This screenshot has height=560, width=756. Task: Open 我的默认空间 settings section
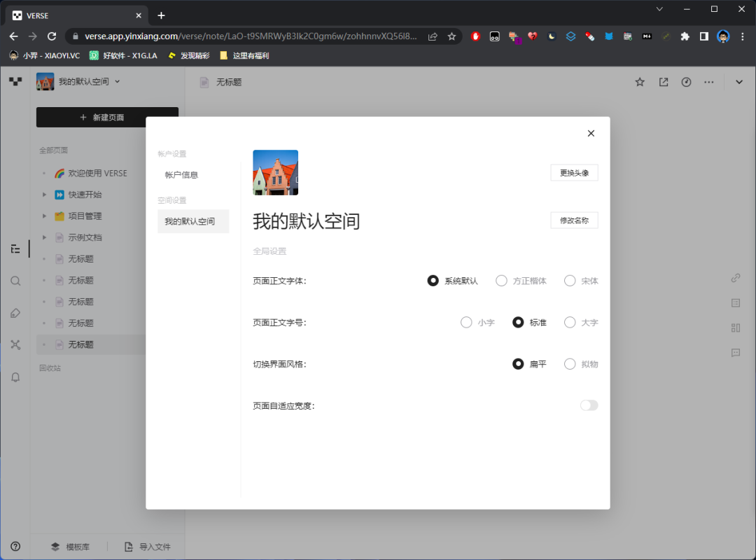[x=193, y=221]
